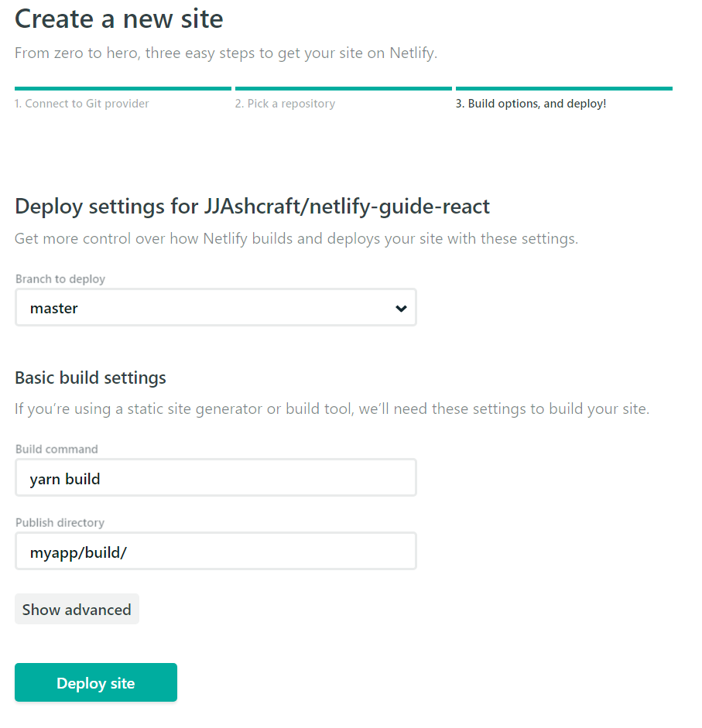Click the progress bar above the Build options step
Image resolution: width=702 pixels, height=728 pixels.
click(x=563, y=89)
